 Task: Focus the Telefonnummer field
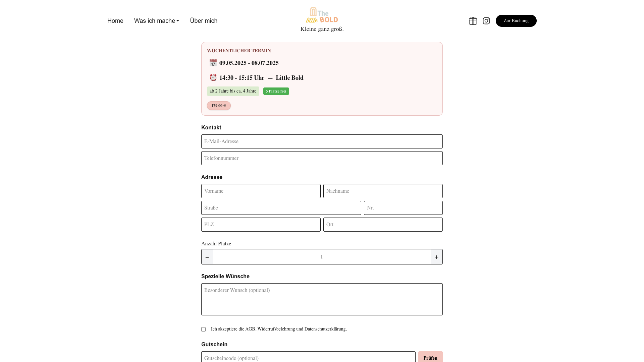point(322,158)
